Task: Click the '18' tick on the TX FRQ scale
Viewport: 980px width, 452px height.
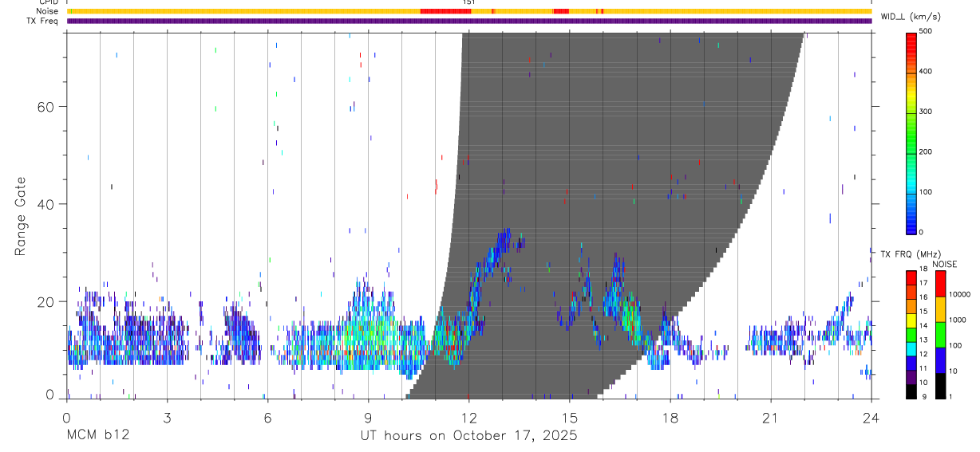Action: pos(923,269)
